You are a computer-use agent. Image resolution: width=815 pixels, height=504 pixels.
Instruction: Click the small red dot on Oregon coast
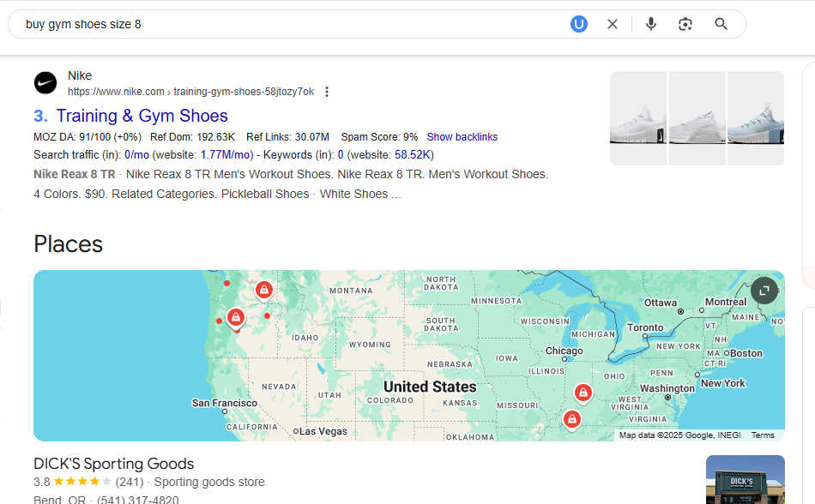[x=219, y=321]
